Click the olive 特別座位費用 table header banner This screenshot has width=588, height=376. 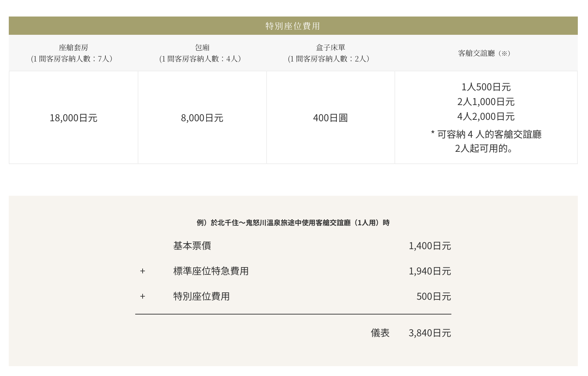click(x=293, y=26)
